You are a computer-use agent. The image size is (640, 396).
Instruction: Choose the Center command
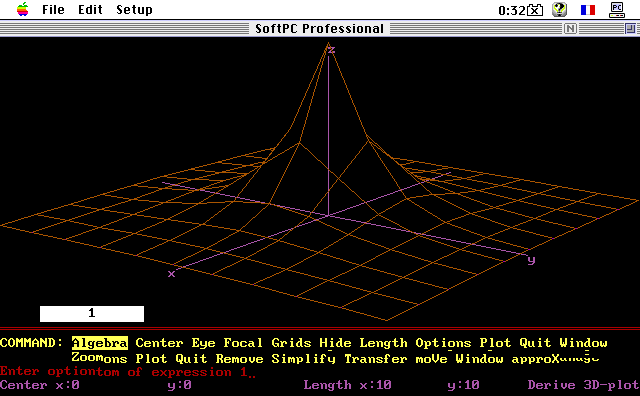[x=159, y=343]
